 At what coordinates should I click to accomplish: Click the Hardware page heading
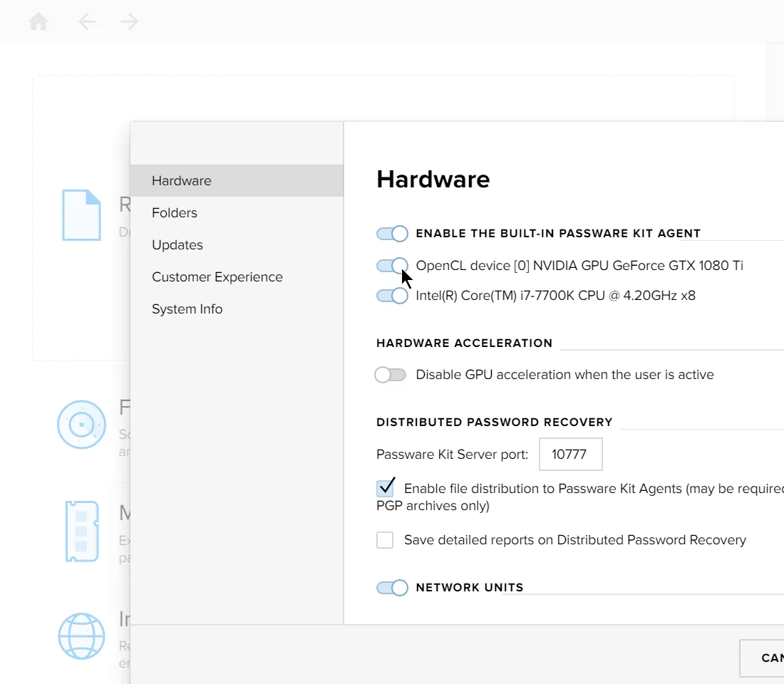[x=433, y=179]
